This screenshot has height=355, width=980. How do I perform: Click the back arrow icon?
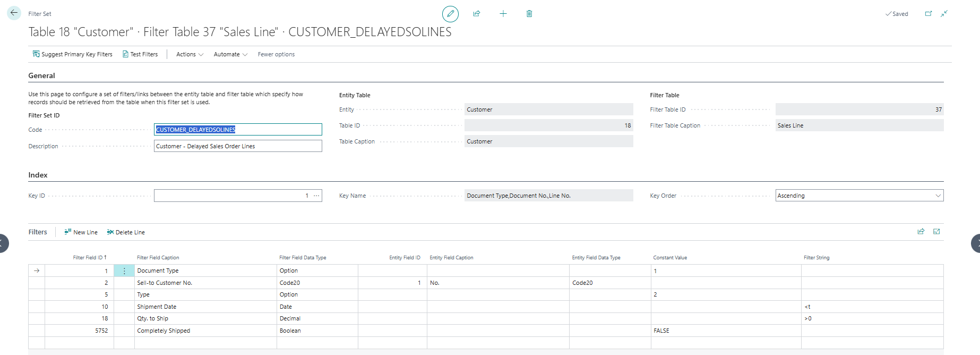coord(14,13)
